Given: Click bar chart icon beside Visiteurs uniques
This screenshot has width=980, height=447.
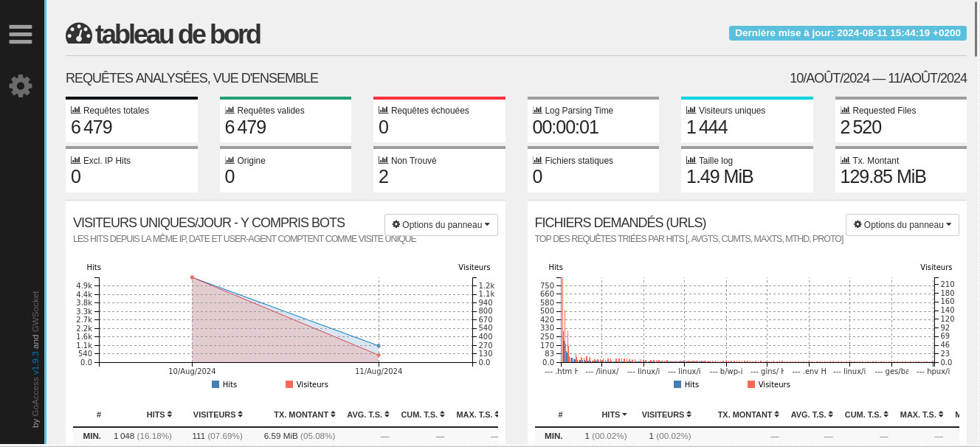Looking at the screenshot, I should click(x=691, y=110).
